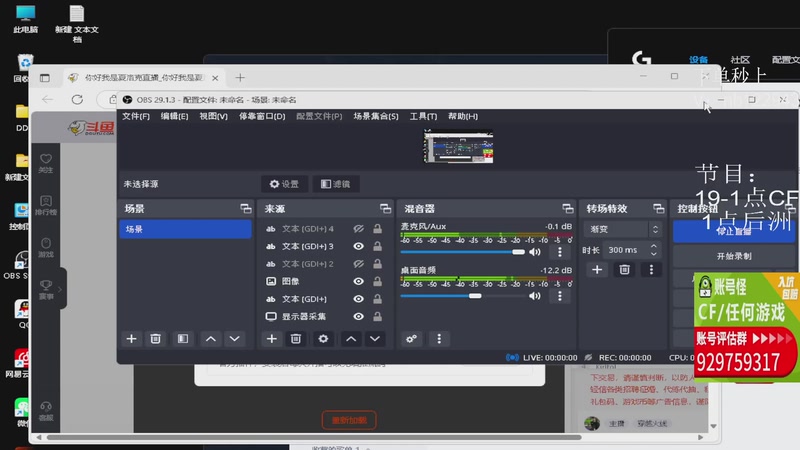Click 滤镜 filters button

coord(336,184)
